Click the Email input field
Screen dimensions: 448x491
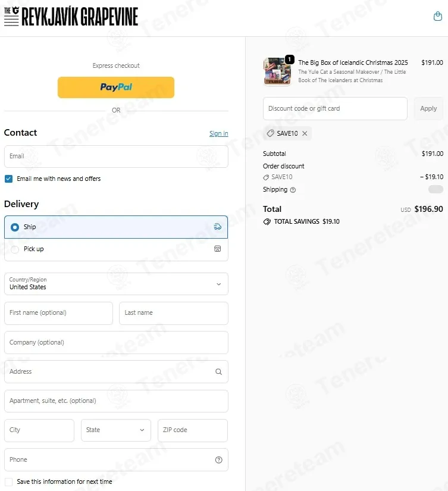(x=116, y=157)
